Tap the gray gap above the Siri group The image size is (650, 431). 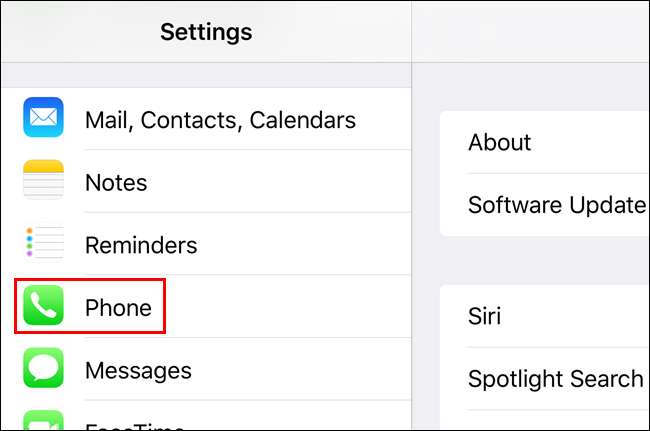pyautogui.click(x=544, y=260)
